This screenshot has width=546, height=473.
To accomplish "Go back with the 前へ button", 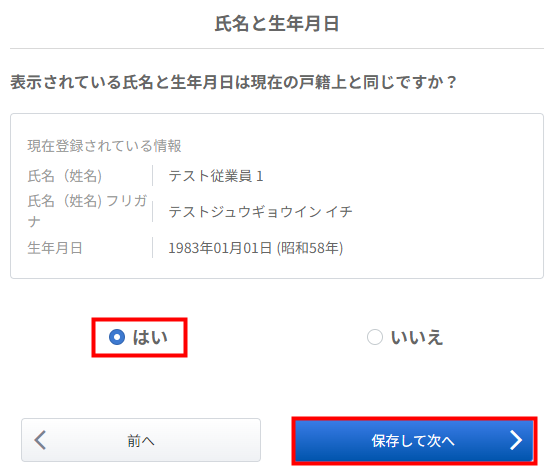I will [x=141, y=440].
